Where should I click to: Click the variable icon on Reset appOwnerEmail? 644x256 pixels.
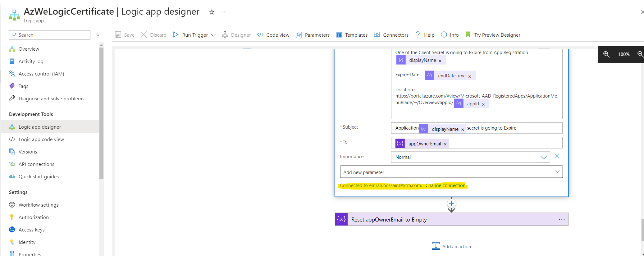pyautogui.click(x=341, y=219)
